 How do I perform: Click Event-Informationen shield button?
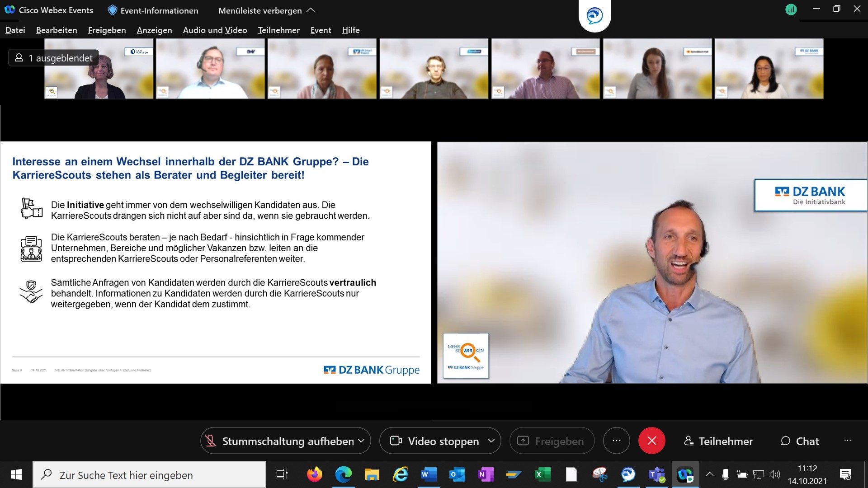153,10
